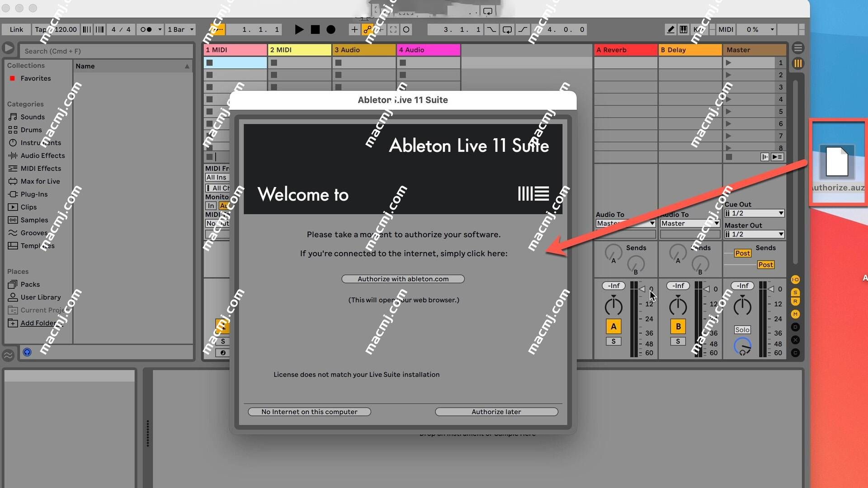The height and width of the screenshot is (488, 868).
Task: Expand the Audio Effects category
Action: [43, 155]
